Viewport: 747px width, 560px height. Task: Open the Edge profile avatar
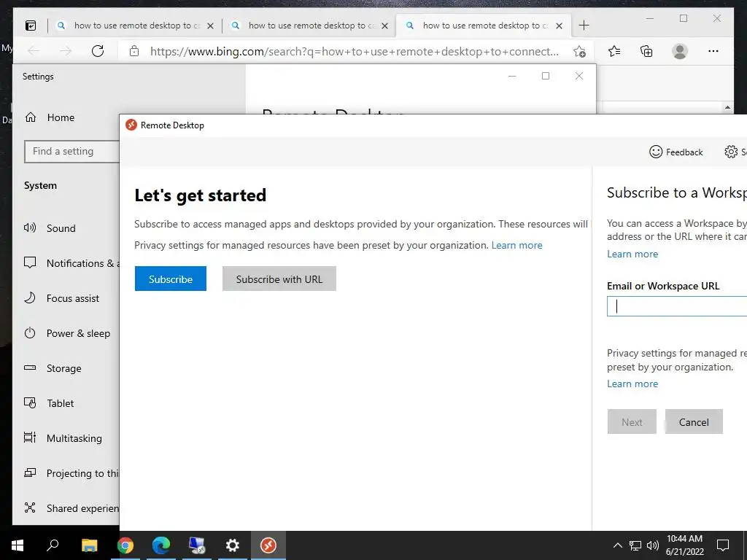[680, 51]
